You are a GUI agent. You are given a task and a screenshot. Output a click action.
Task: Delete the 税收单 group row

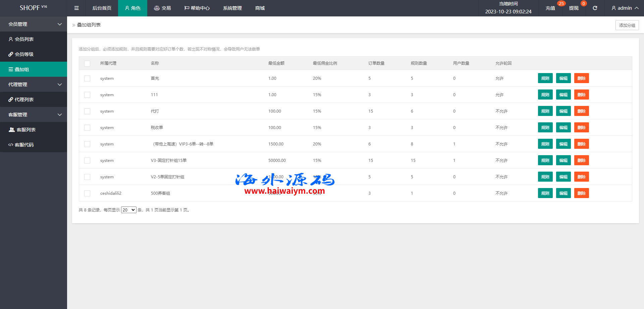pyautogui.click(x=581, y=128)
